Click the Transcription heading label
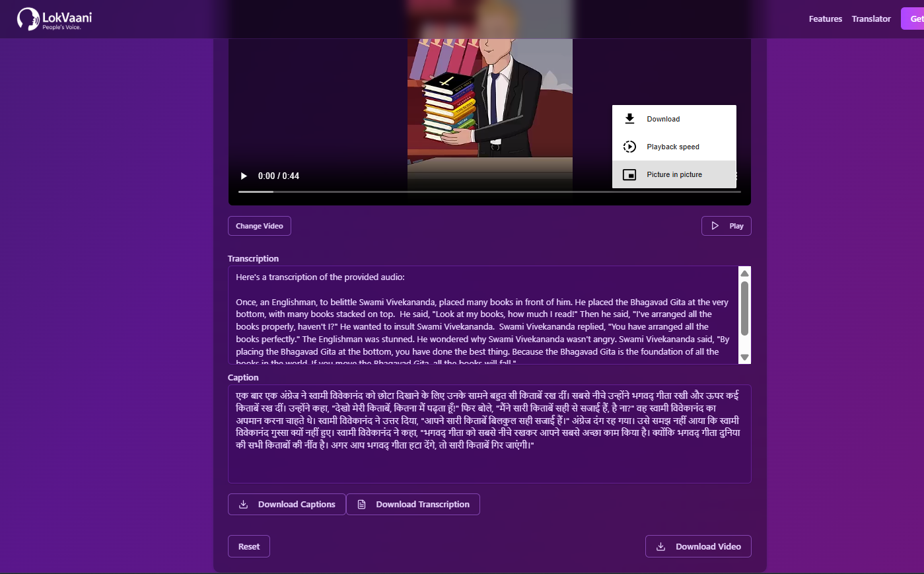Screen dimensions: 924x574 coord(253,259)
